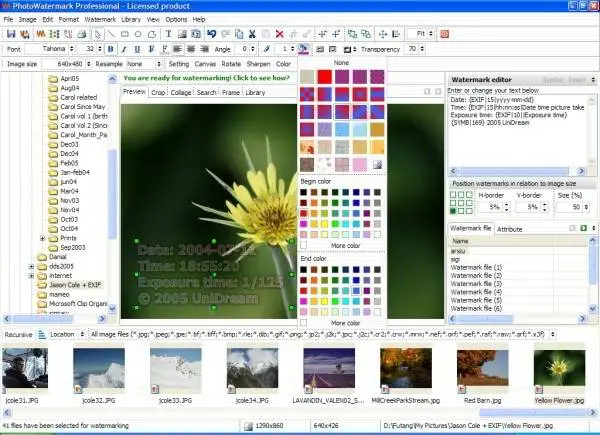Switch to the Frame tab
The width and height of the screenshot is (600, 435).
231,93
